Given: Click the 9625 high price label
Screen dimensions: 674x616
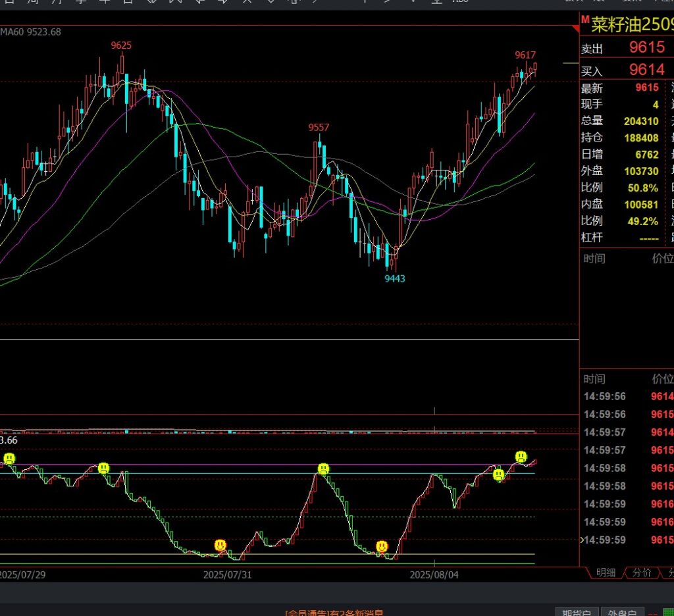Looking at the screenshot, I should 121,45.
